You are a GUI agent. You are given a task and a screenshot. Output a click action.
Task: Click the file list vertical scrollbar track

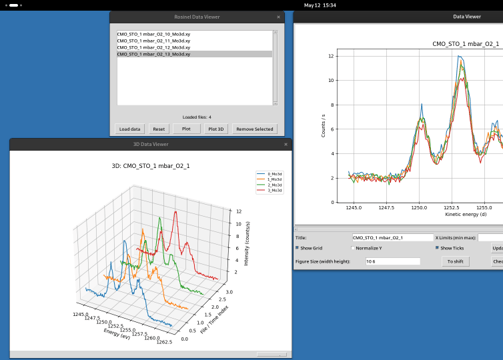tap(275, 68)
